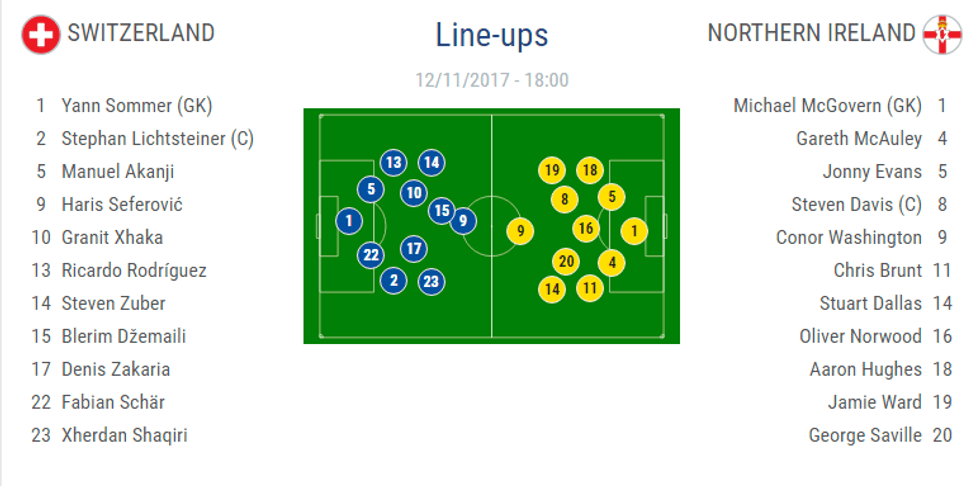Image resolution: width=980 pixels, height=486 pixels.
Task: Click the match date 12/11/2017 - 18:00
Action: pos(491,80)
